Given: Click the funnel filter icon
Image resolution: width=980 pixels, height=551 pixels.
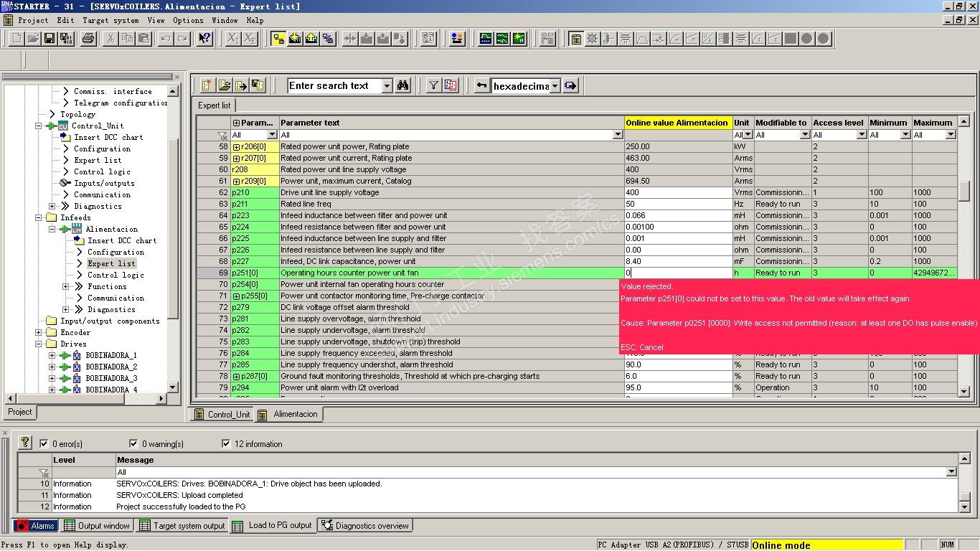Looking at the screenshot, I should click(x=434, y=85).
